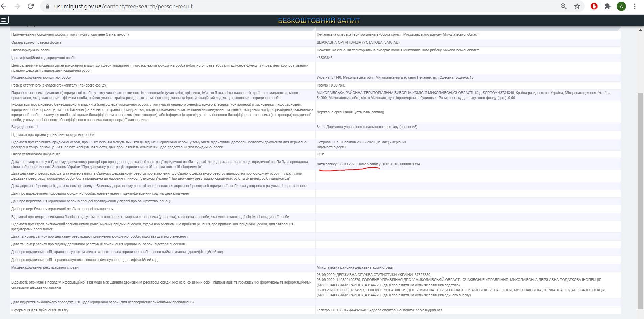Open site hamburger menu
This screenshot has width=644, height=319.
[x=4, y=20]
